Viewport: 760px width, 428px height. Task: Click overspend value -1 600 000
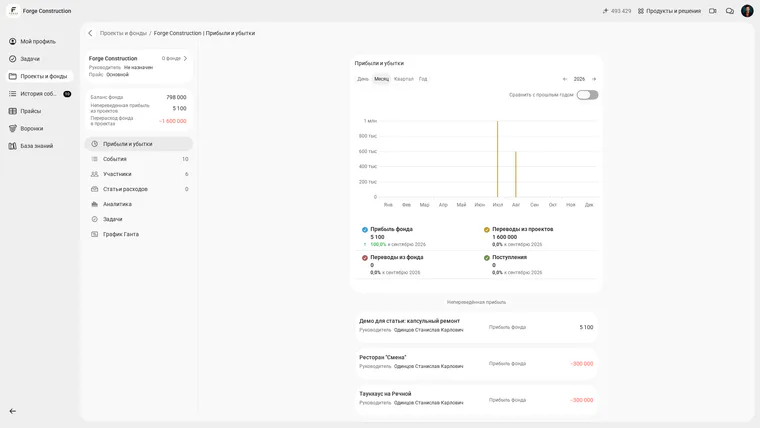(173, 121)
